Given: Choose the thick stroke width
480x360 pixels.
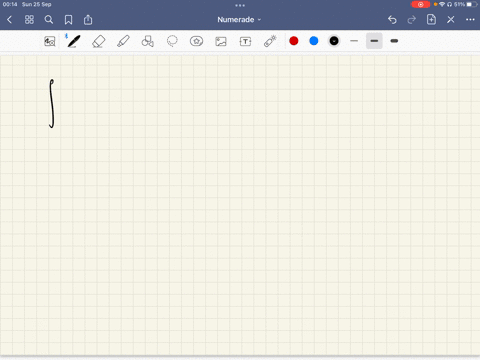Looking at the screenshot, I should (394, 41).
